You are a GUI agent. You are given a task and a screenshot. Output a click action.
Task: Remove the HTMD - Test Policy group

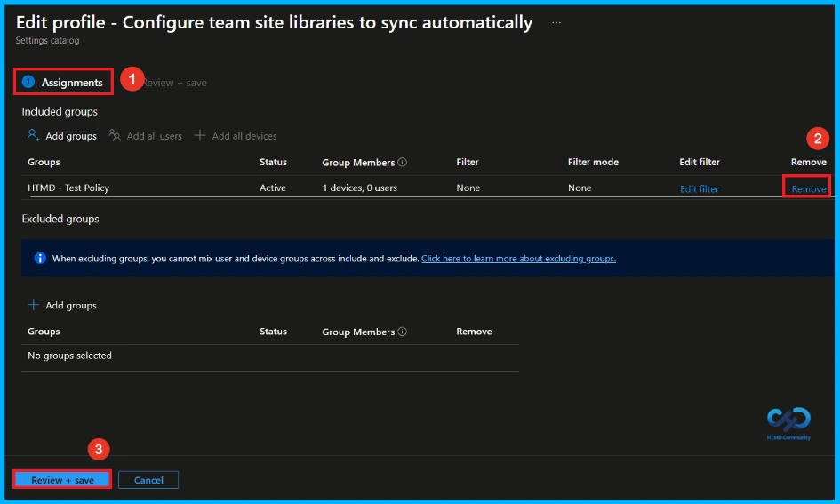pyautogui.click(x=808, y=188)
